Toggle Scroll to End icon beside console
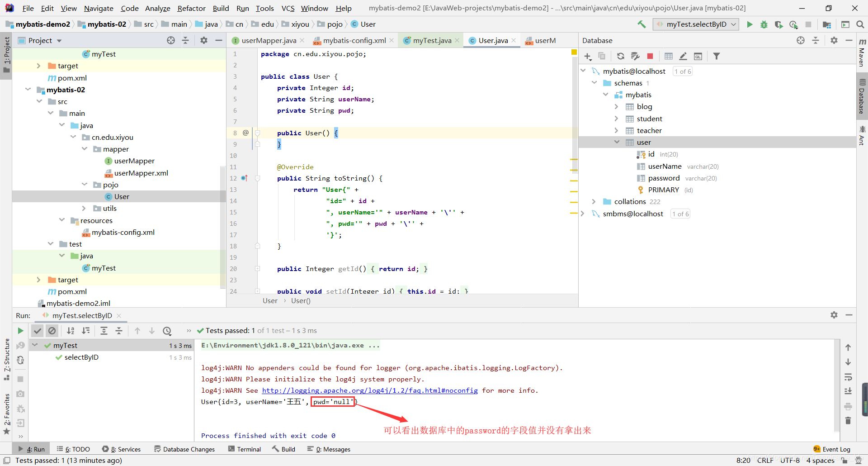 click(848, 391)
